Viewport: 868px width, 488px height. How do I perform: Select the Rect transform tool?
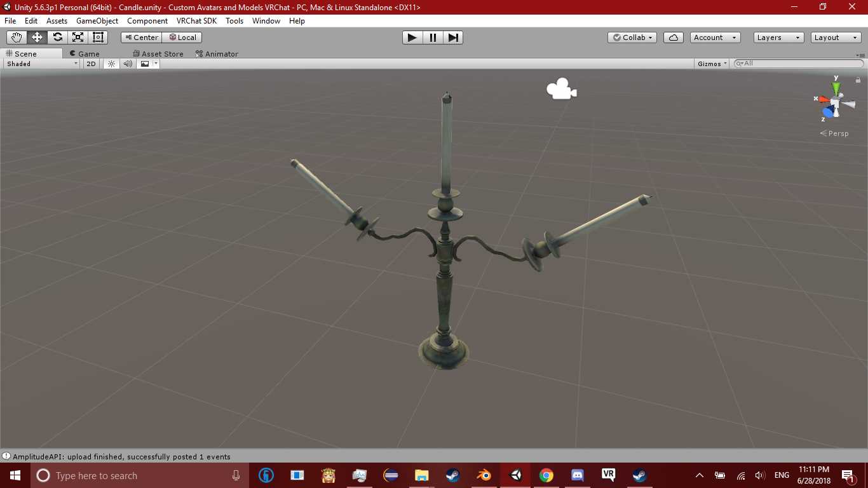tap(98, 37)
